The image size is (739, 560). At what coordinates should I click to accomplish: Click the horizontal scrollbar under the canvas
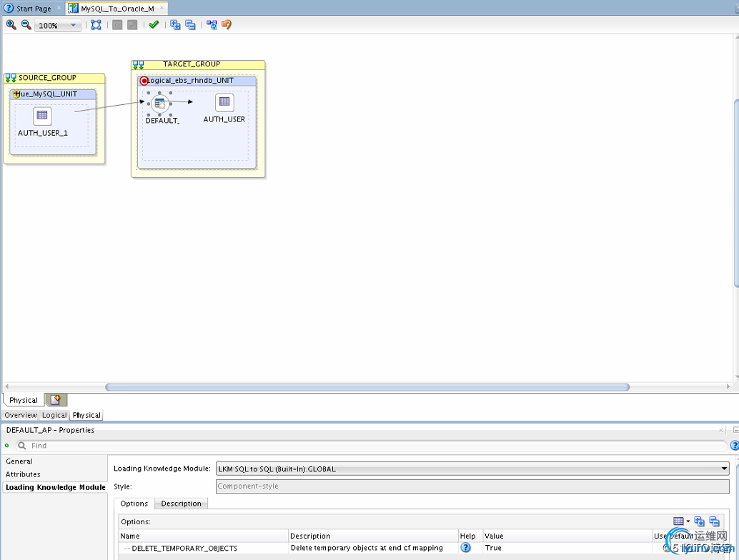pyautogui.click(x=367, y=387)
